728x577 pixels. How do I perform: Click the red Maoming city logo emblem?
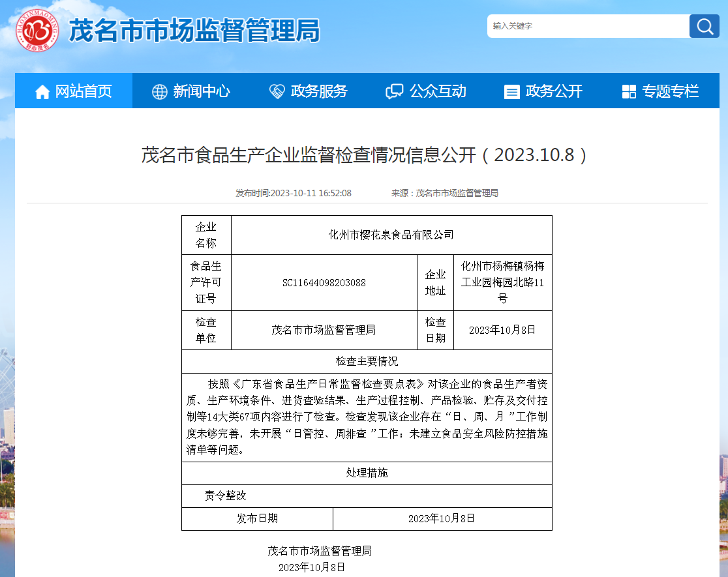coord(37,30)
